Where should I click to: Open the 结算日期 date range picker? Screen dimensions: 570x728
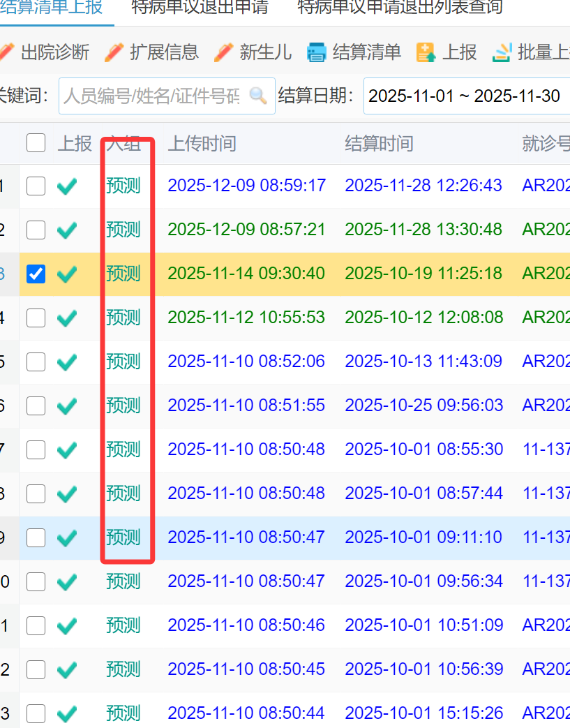pos(466,96)
